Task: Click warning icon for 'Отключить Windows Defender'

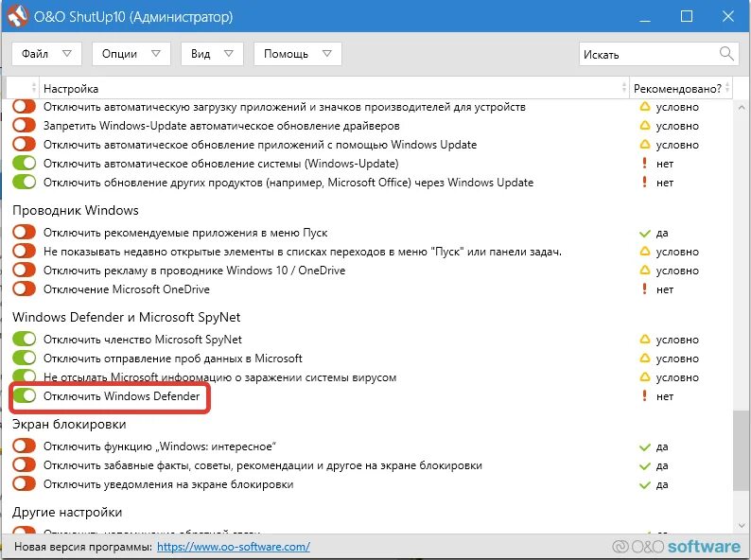Action: [x=645, y=395]
